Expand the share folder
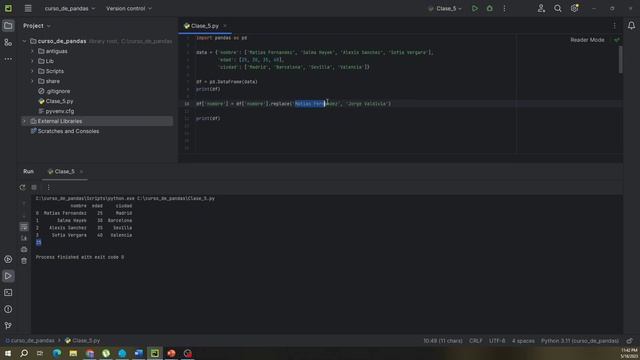Viewport: 640px width, 360px height. [33, 81]
